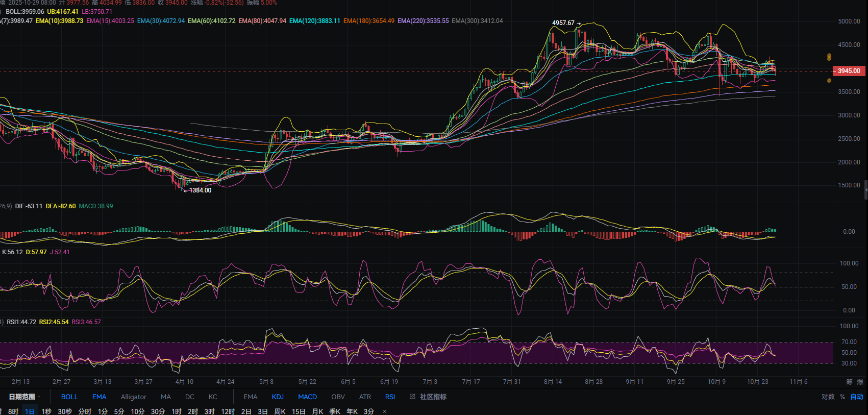Click the 爆 liquidation icon
Screen dimensions: 868x415
coord(860,382)
